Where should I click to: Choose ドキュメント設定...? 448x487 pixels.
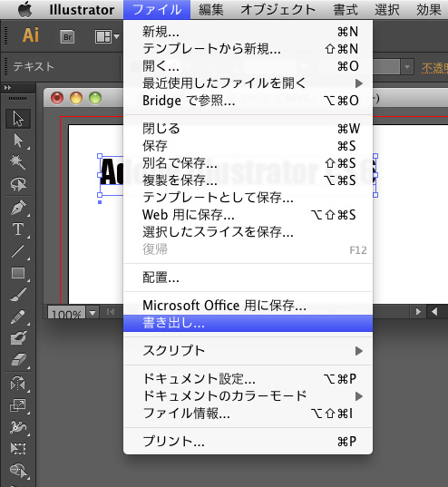pyautogui.click(x=248, y=379)
